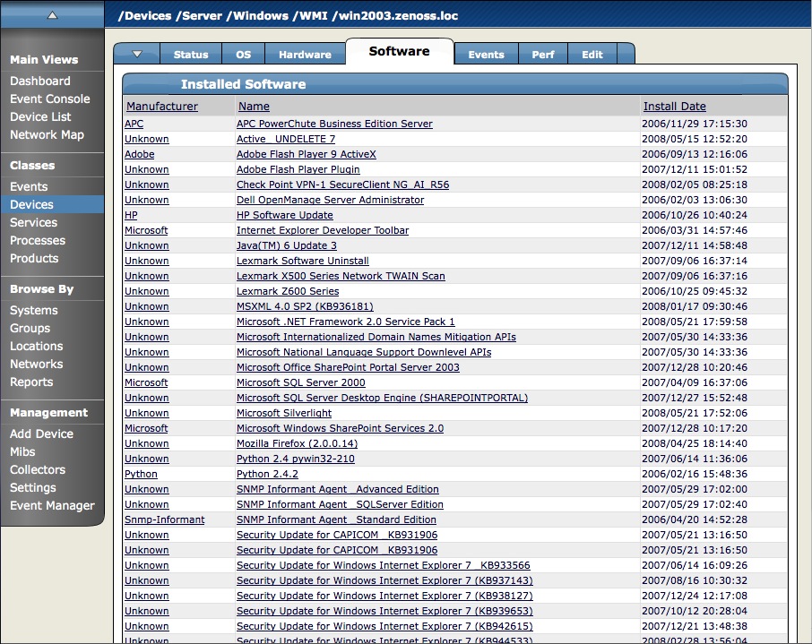Open Products class in sidebar
812x644 pixels.
pyautogui.click(x=34, y=258)
